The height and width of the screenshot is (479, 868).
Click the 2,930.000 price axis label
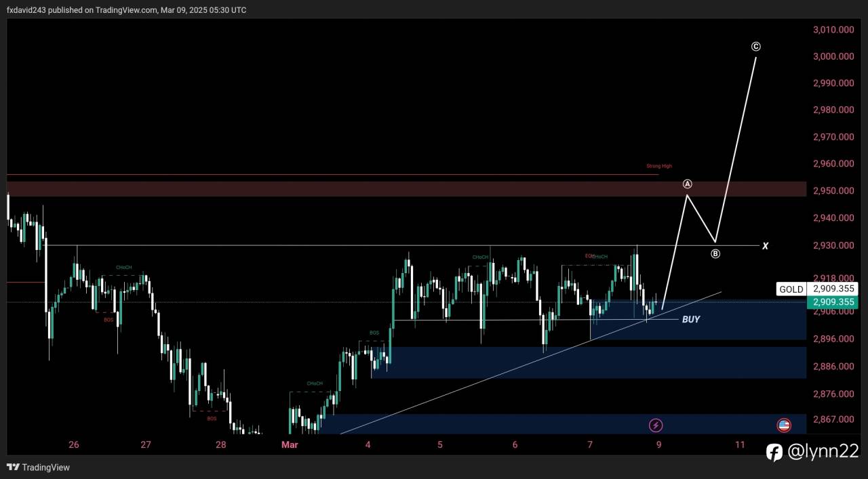tap(833, 245)
